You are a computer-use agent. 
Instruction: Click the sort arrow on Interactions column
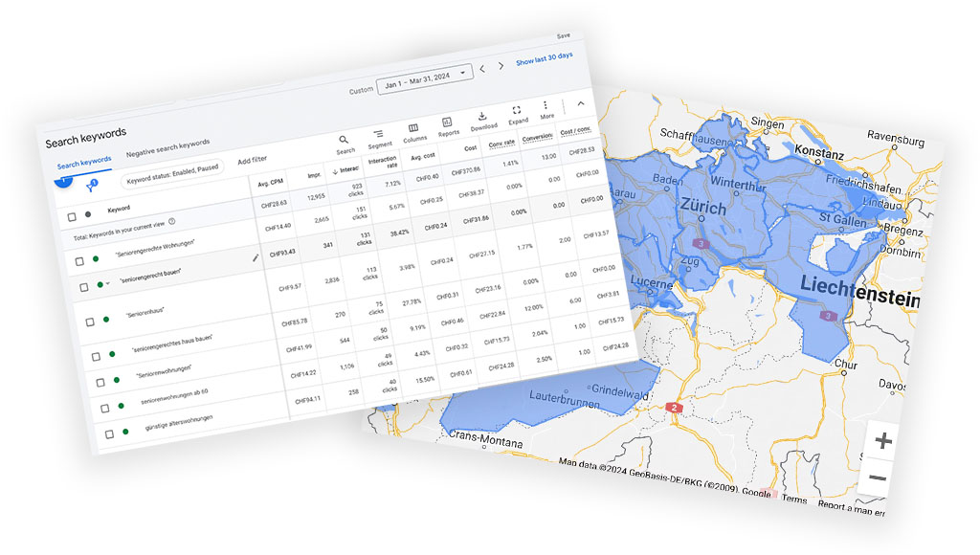click(x=335, y=171)
